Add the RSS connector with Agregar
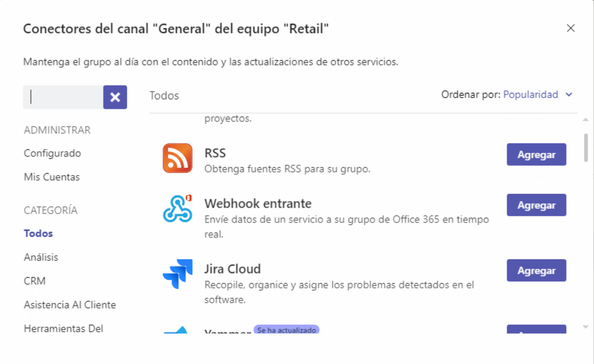594x364 pixels. pos(536,155)
